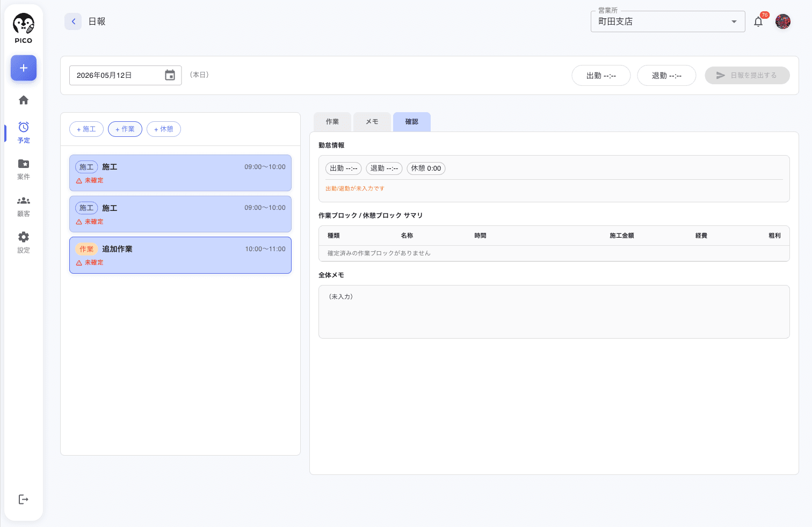This screenshot has height=527, width=812.
Task: Open the 設定 gear icon
Action: pos(24,237)
